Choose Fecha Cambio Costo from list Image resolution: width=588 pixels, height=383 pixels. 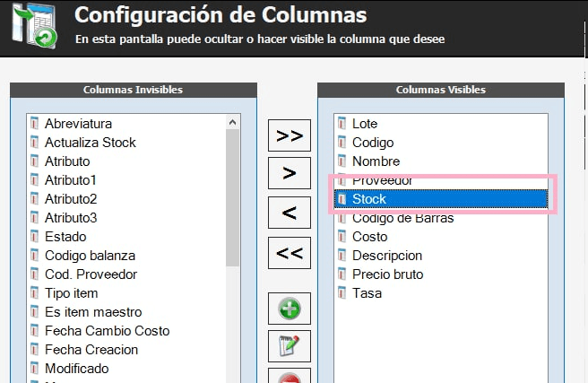pos(107,331)
